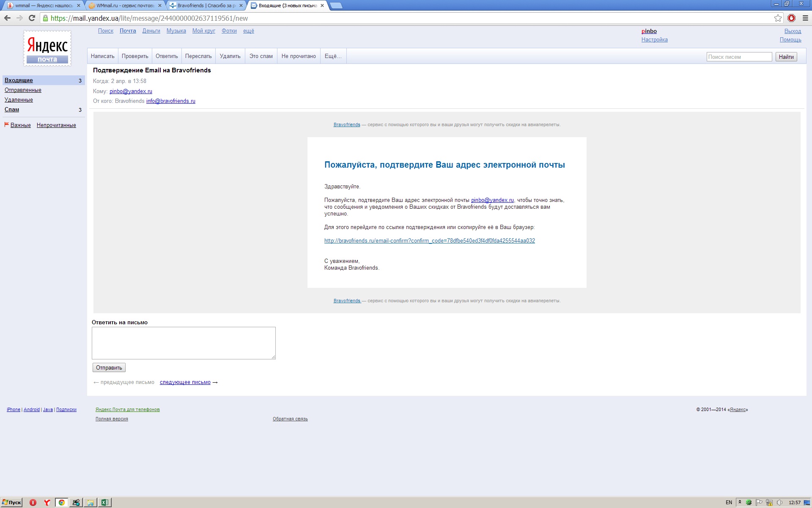
Task: Click the Написать toolbar button
Action: 102,56
